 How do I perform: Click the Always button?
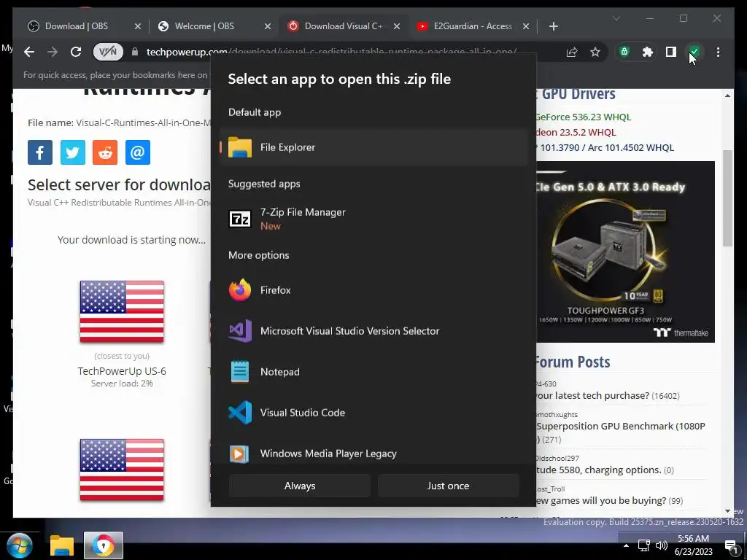point(300,486)
